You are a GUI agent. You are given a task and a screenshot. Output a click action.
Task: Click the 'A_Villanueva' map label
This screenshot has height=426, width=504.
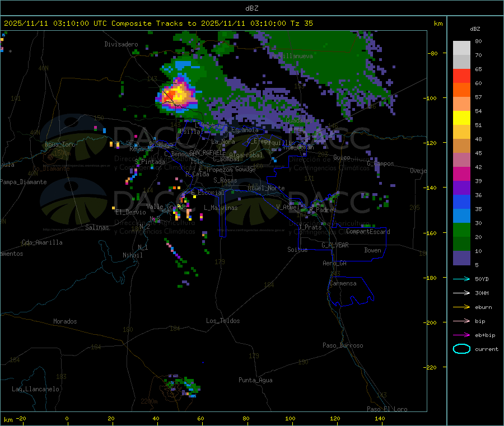click(292, 56)
